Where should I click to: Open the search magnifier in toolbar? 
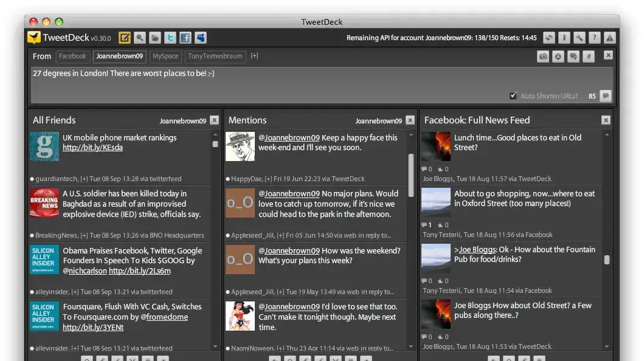pos(140,38)
